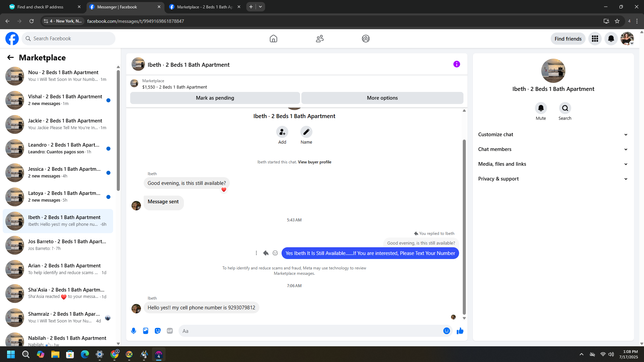The height and width of the screenshot is (362, 644).
Task: Go back from Marketplace chats list
Action: click(10, 58)
